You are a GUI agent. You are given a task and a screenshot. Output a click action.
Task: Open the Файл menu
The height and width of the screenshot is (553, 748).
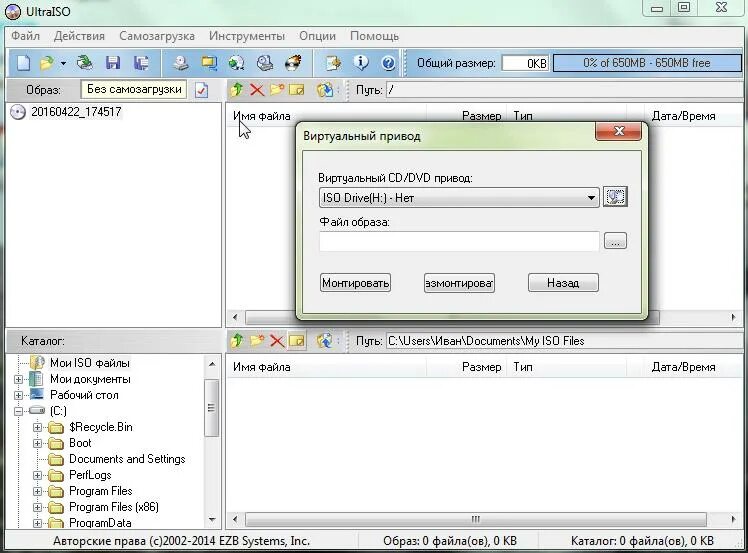25,36
